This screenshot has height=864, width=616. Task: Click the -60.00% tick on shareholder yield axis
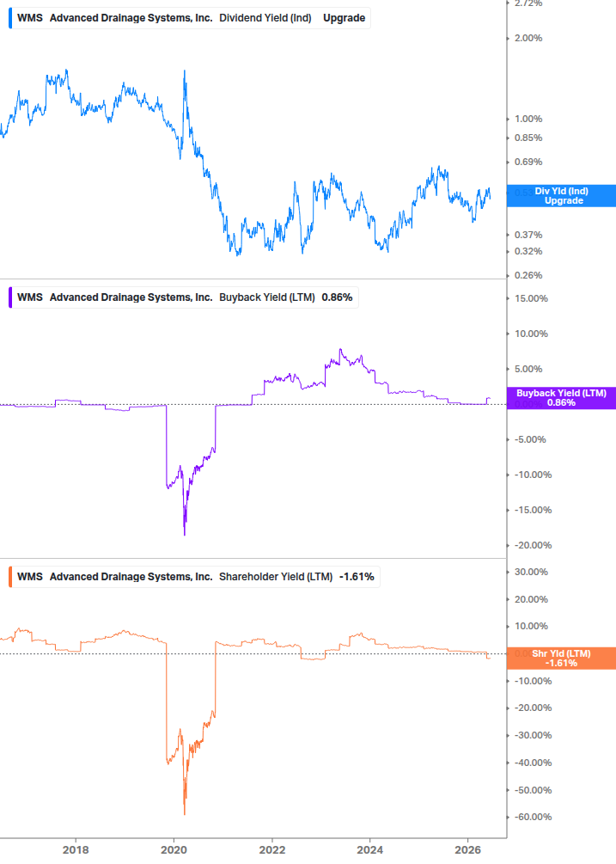533,818
